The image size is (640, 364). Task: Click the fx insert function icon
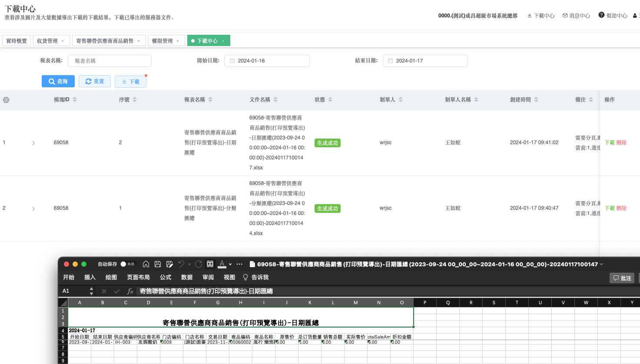(x=130, y=291)
